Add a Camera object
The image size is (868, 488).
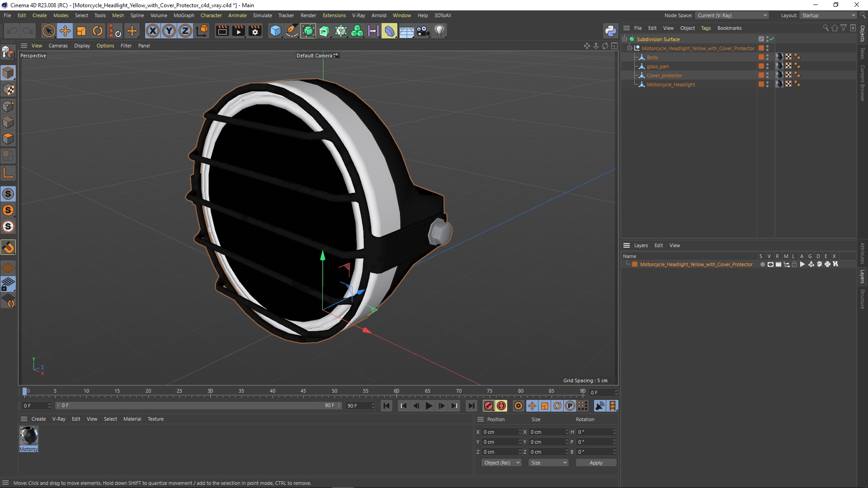tap(423, 31)
